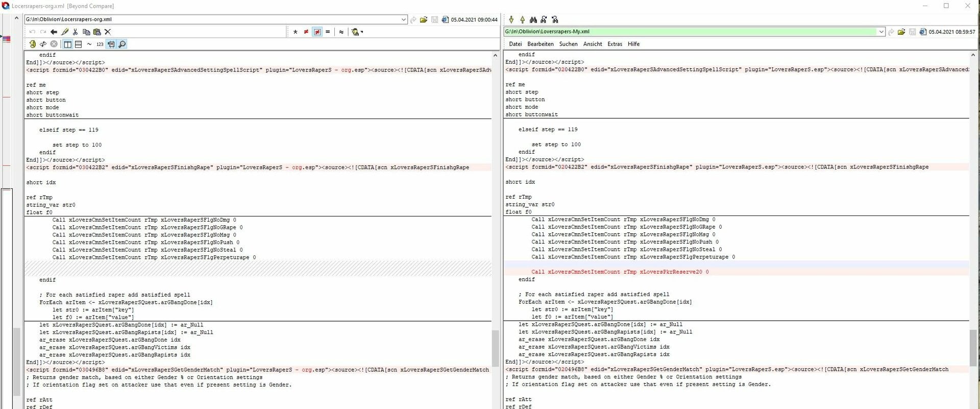
Task: Click the Beyond Compare app icon in title bar
Action: pyautogui.click(x=6, y=6)
